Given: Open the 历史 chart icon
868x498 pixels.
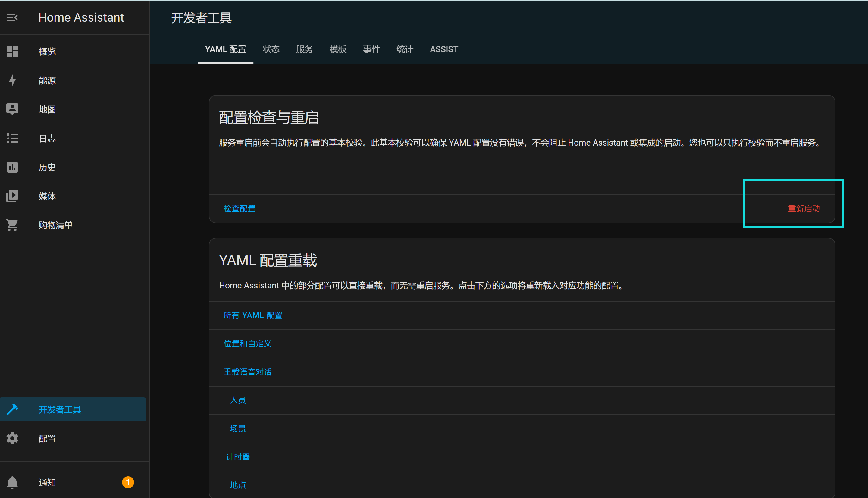Looking at the screenshot, I should pos(12,167).
